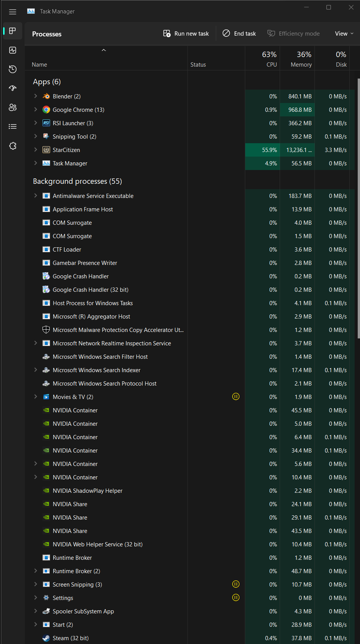Click the suspended status icon for Movies & TV
Screen dimensions: 360x644
tap(236, 396)
